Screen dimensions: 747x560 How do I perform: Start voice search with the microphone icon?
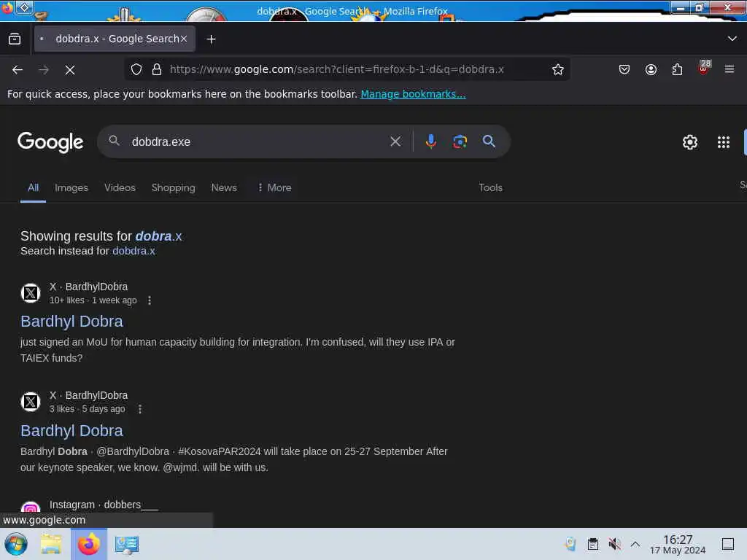430,141
